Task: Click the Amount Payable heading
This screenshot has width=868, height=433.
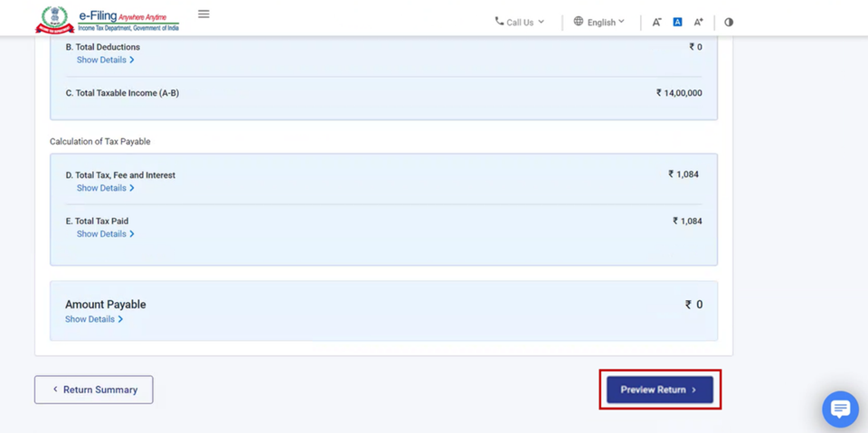Action: pyautogui.click(x=105, y=305)
